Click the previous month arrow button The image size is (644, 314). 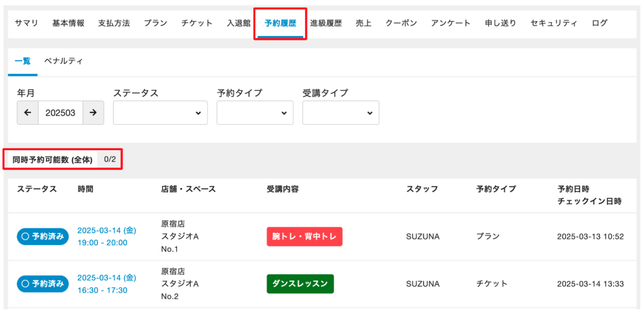pyautogui.click(x=27, y=113)
